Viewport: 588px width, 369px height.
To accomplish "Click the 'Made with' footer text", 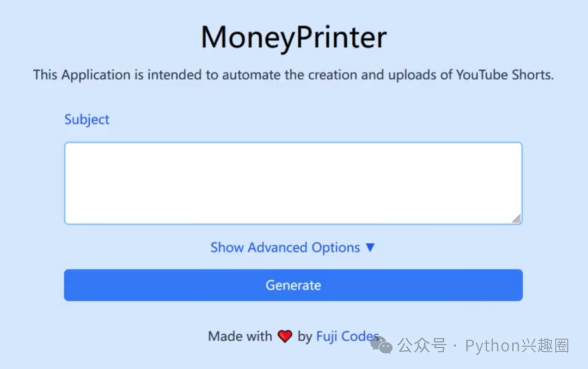I will tap(240, 336).
